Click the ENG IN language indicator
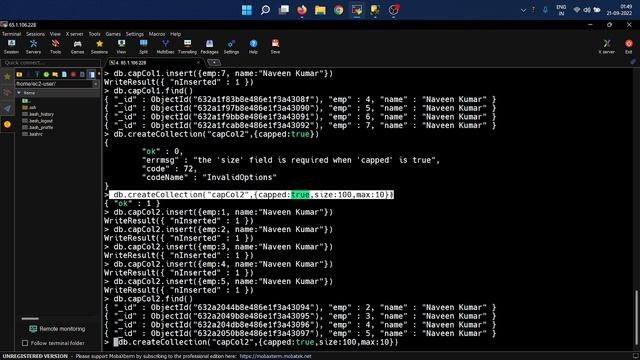The width and height of the screenshot is (640, 360). pyautogui.click(x=561, y=10)
